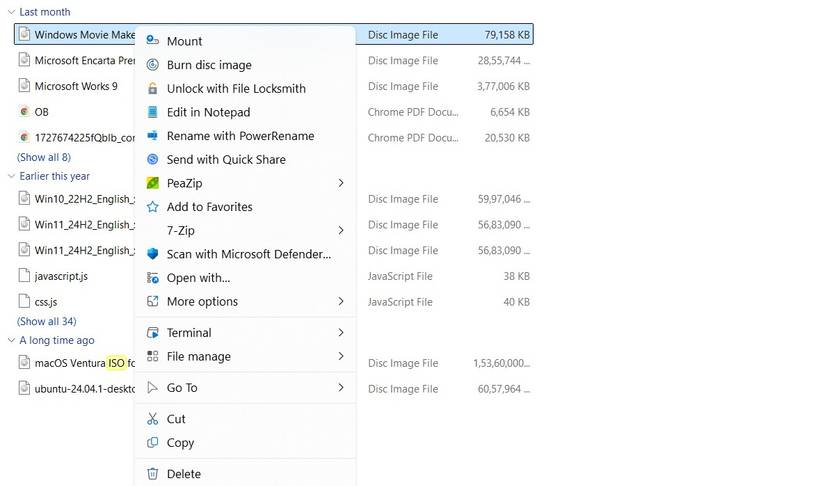The image size is (825, 486).
Task: Open the Show all 34 link
Action: (47, 322)
